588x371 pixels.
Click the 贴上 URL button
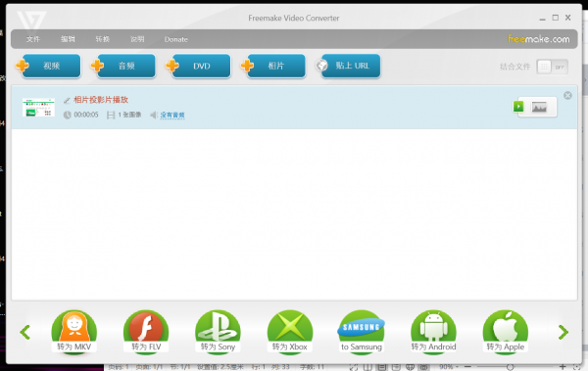tap(349, 66)
